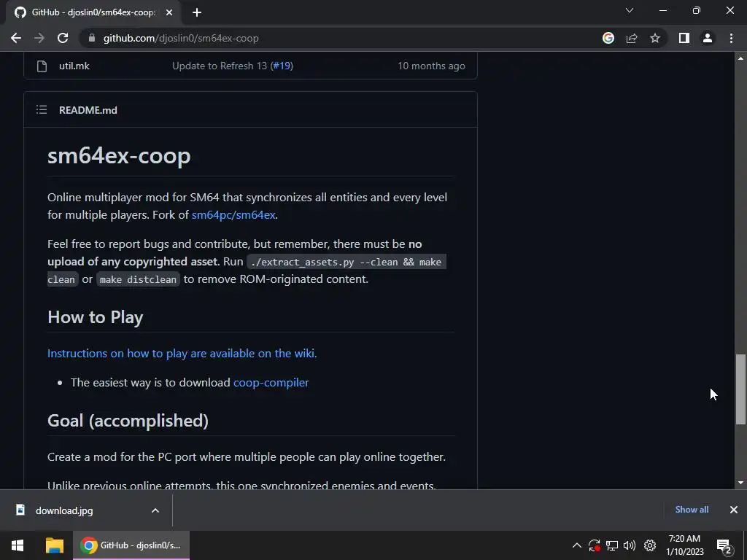Show hidden system tray icons
Screen dimensions: 747x560
tap(576, 545)
